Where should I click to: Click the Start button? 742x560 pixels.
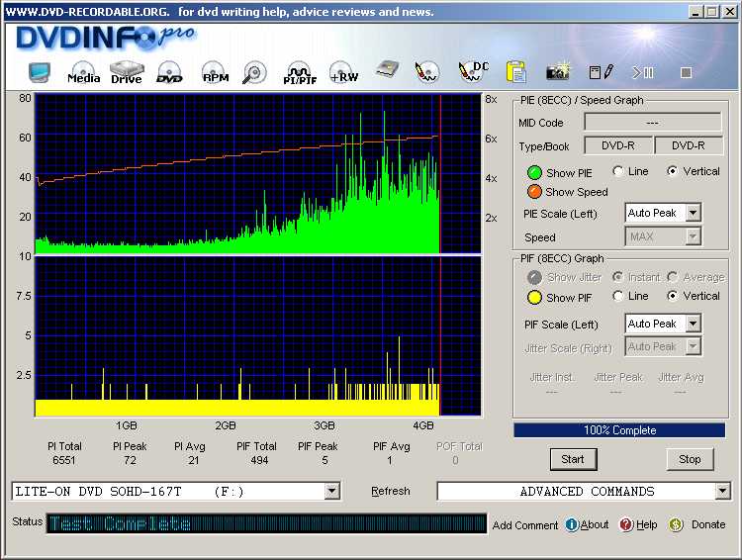coord(573,459)
